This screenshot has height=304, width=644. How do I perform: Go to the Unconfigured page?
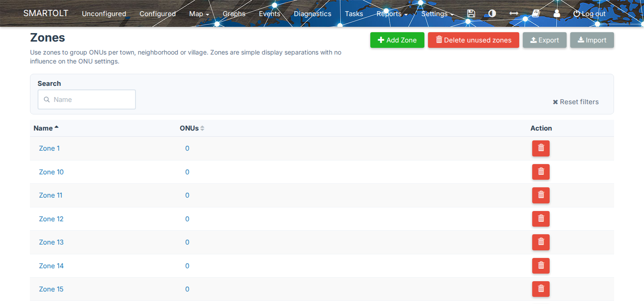click(104, 14)
